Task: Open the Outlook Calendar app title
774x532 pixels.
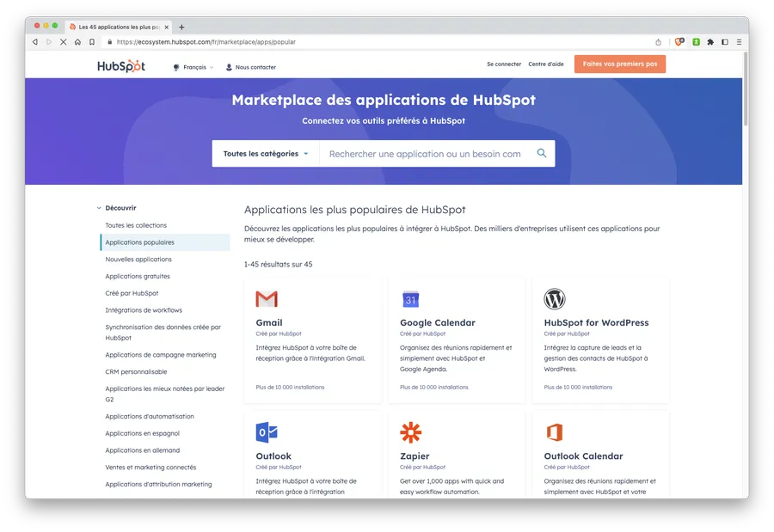Action: pyautogui.click(x=583, y=456)
